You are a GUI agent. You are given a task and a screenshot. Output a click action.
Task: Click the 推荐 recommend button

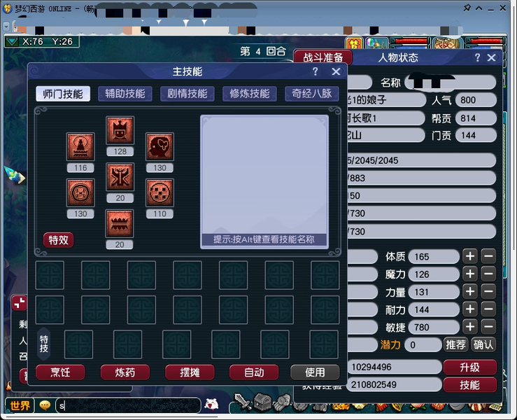pos(455,345)
